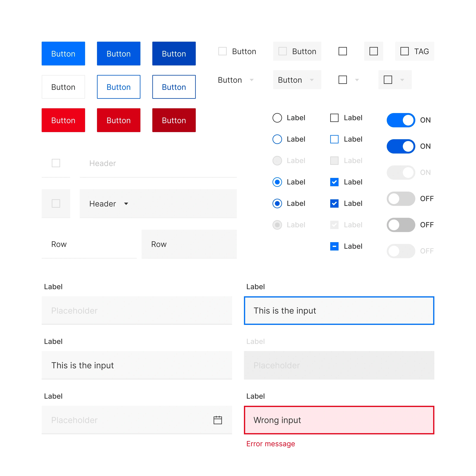Click the white Button with gray border

pyautogui.click(x=63, y=87)
